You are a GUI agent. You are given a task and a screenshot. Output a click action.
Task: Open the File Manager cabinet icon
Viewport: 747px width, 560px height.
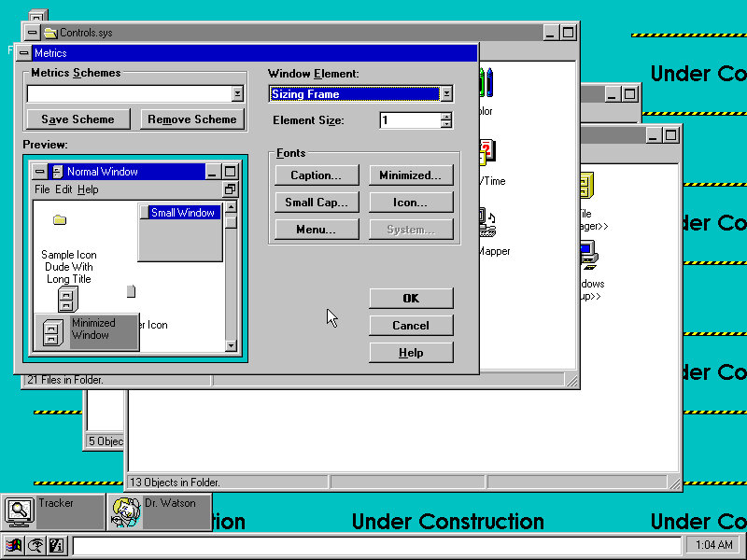tap(587, 185)
